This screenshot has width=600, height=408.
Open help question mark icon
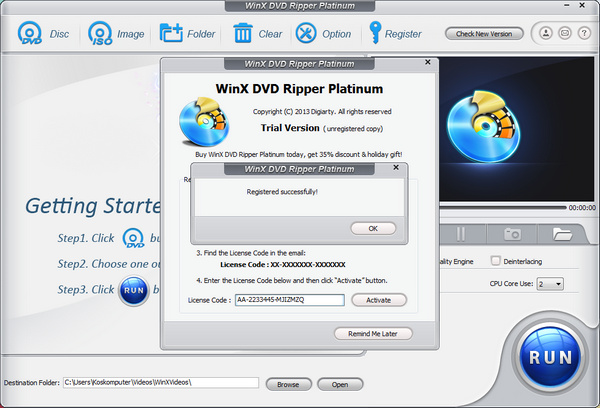(x=584, y=33)
